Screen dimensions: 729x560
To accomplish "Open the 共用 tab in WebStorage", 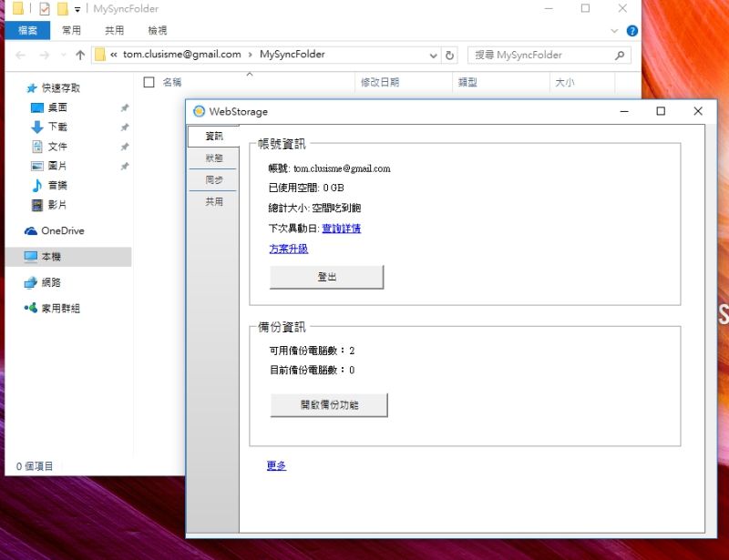I will tap(213, 202).
